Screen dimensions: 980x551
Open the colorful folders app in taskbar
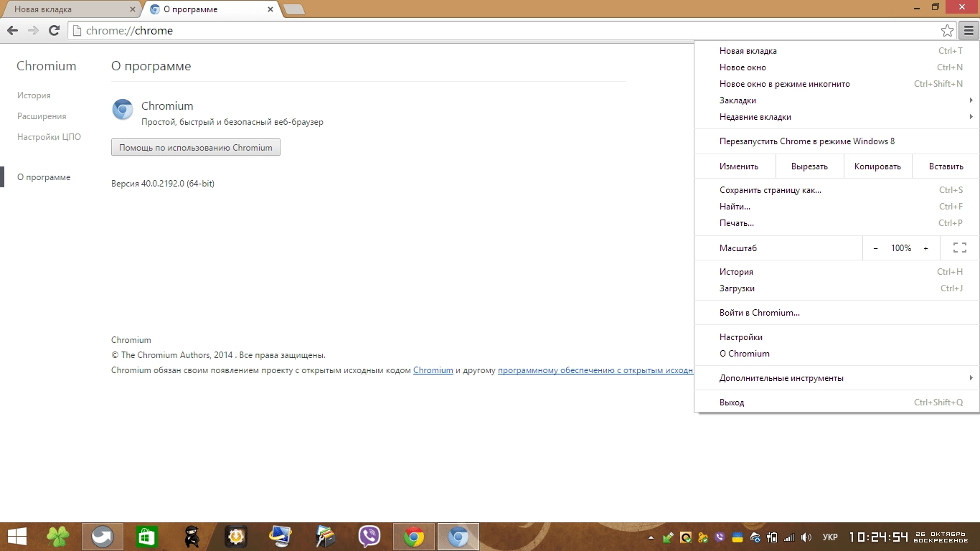[x=325, y=537]
